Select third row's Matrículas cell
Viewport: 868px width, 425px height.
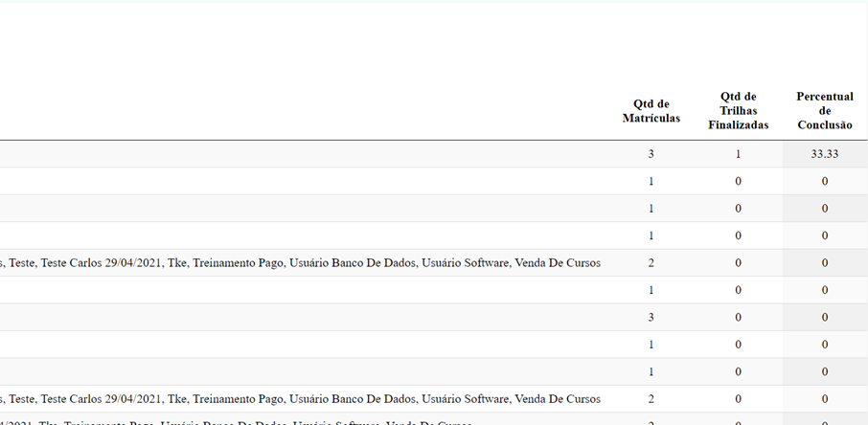point(651,209)
